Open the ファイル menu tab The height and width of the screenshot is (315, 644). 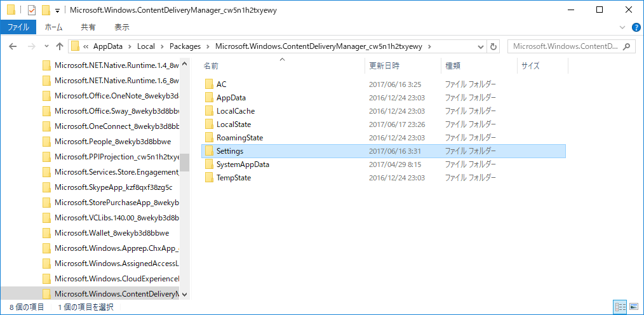(18, 27)
